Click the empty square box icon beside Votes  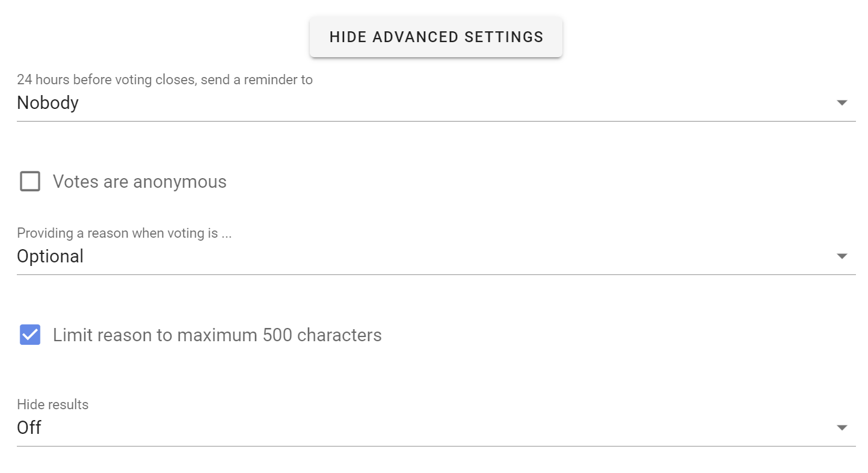(30, 181)
